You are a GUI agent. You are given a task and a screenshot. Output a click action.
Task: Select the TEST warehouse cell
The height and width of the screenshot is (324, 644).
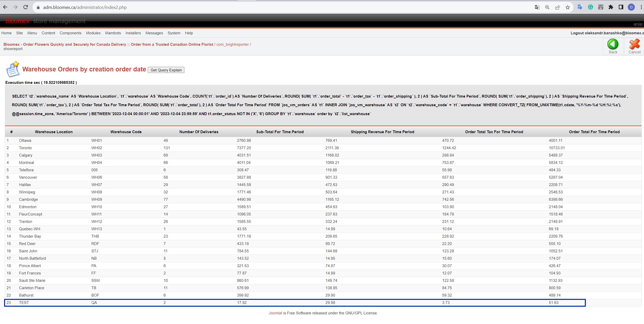pyautogui.click(x=24, y=303)
